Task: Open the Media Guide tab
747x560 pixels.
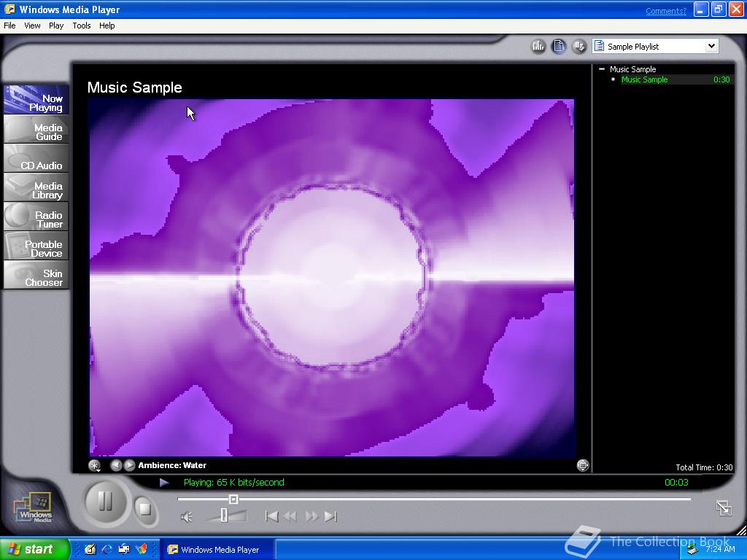Action: click(36, 130)
